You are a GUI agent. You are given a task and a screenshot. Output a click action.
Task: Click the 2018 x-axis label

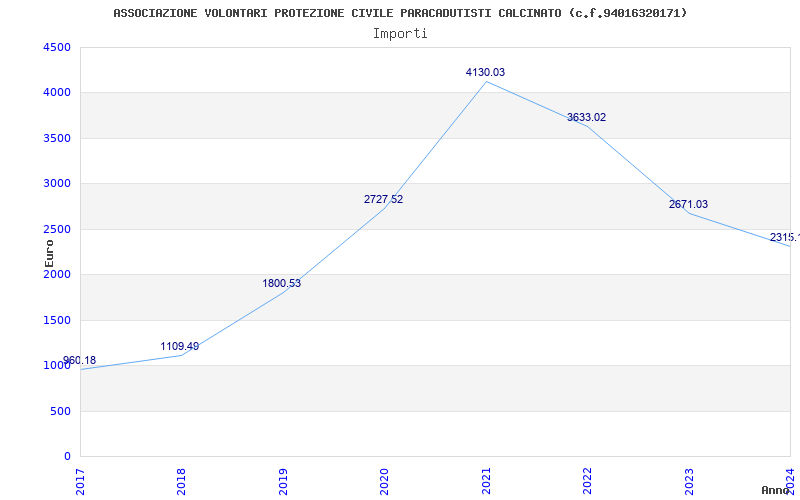tap(181, 481)
